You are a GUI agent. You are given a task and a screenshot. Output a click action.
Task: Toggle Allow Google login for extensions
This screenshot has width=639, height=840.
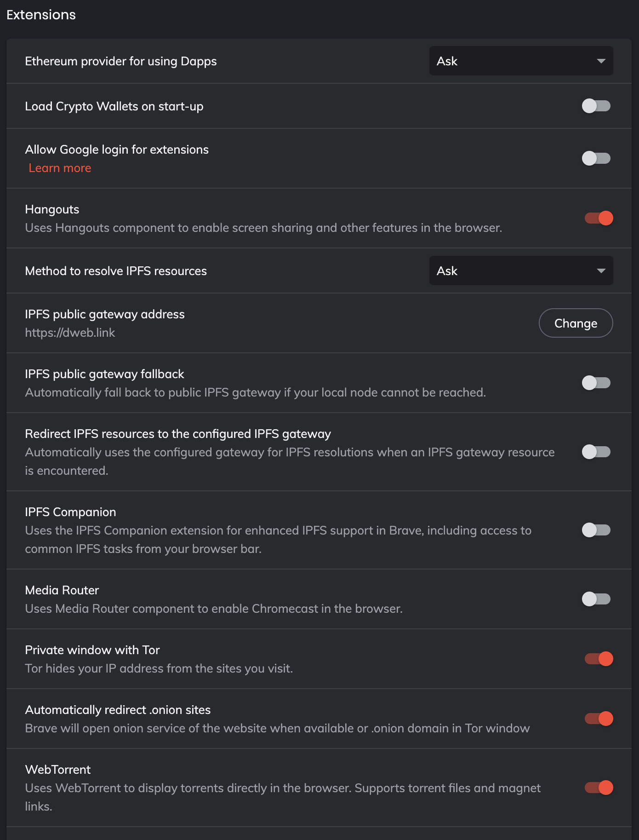coord(596,158)
